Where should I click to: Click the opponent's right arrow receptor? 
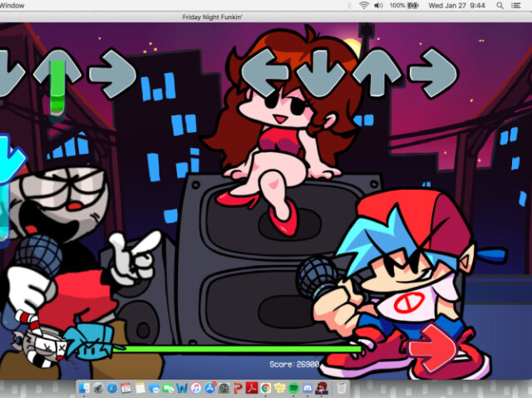[111, 73]
